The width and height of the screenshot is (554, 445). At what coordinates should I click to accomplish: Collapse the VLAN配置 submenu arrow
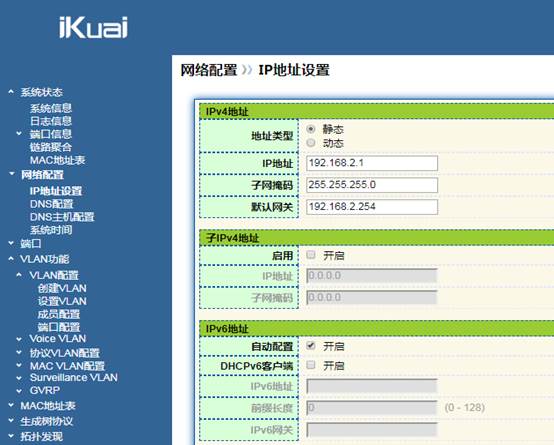coord(19,275)
